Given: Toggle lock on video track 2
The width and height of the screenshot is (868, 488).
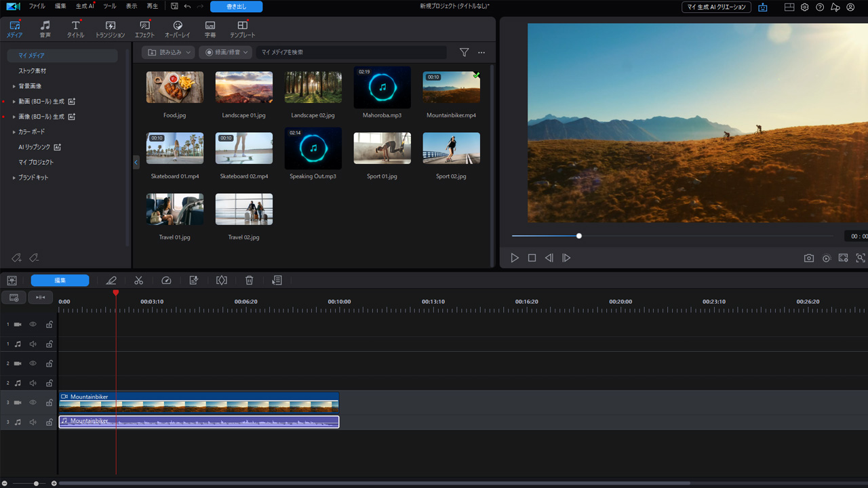Looking at the screenshot, I should click(49, 364).
